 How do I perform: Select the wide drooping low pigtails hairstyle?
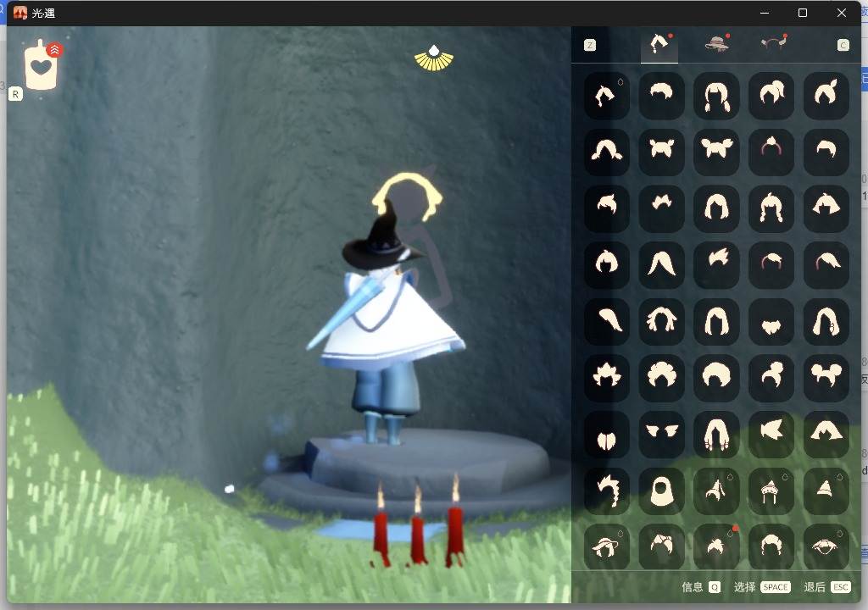(x=607, y=152)
